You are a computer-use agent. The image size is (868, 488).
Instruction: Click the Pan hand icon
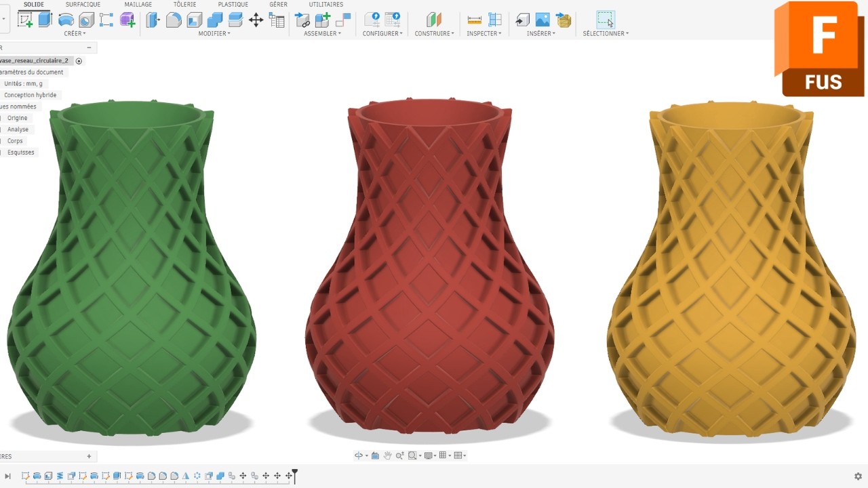388,455
